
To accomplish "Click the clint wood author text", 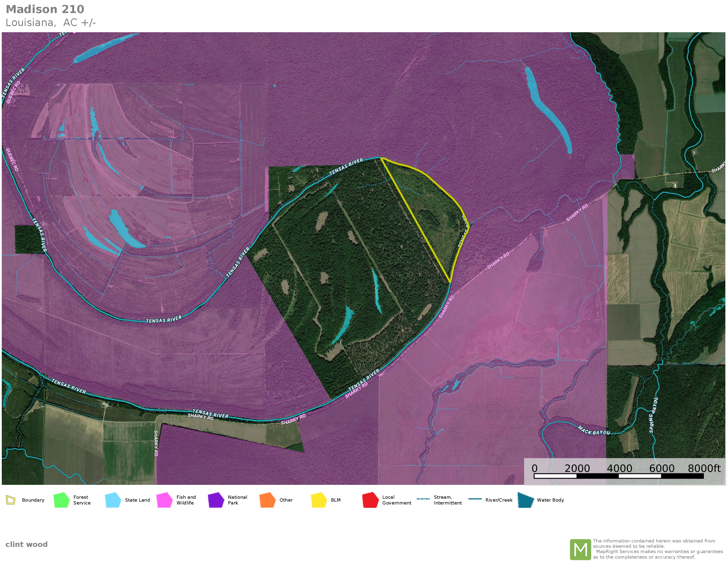I will [27, 544].
